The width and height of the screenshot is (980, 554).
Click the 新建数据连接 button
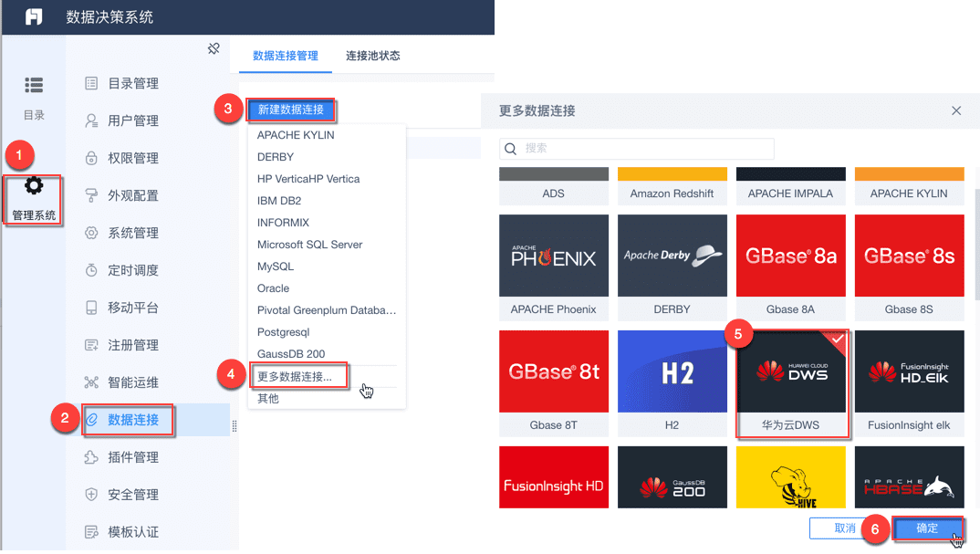(x=291, y=110)
